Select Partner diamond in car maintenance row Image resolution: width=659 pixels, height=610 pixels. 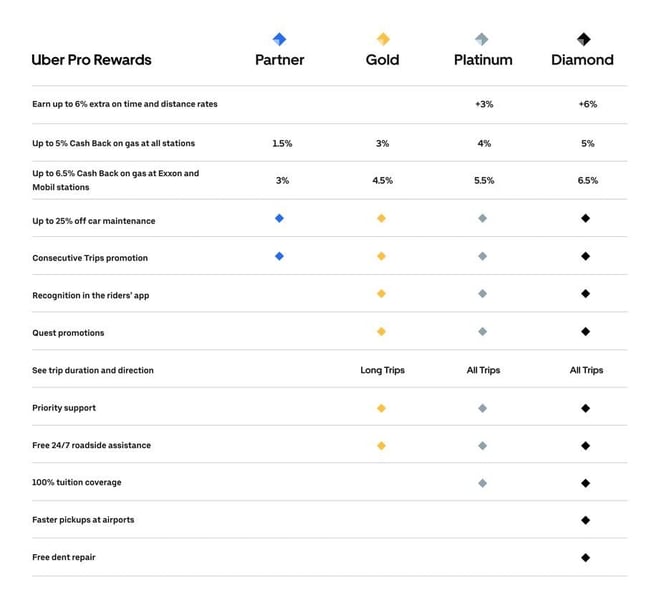coord(279,218)
